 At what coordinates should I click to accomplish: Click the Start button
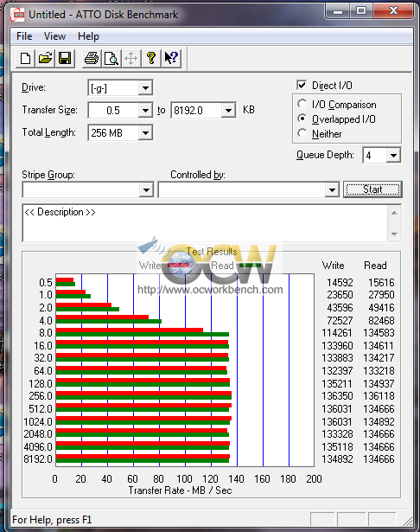tap(372, 189)
